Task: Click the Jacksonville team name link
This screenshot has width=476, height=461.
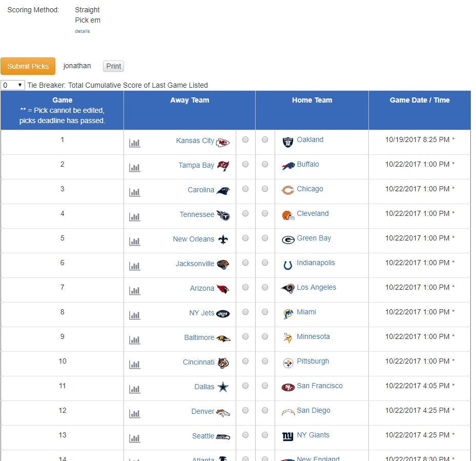Action: tap(195, 264)
